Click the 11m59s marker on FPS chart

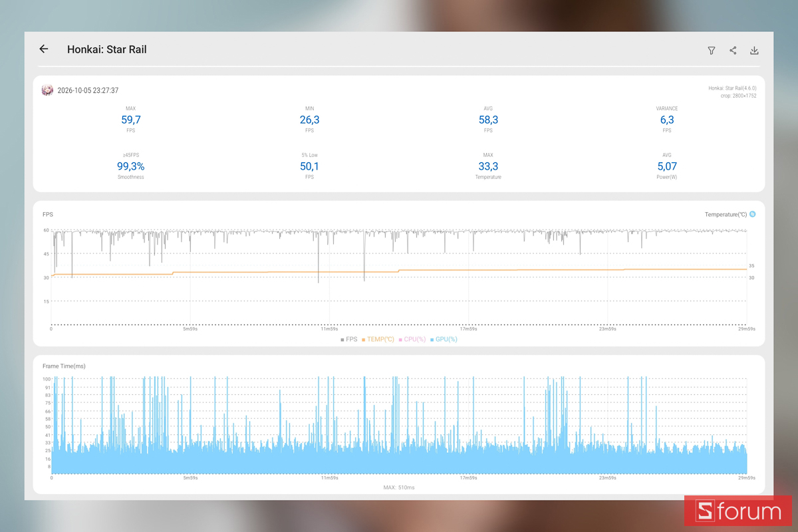coord(329,329)
